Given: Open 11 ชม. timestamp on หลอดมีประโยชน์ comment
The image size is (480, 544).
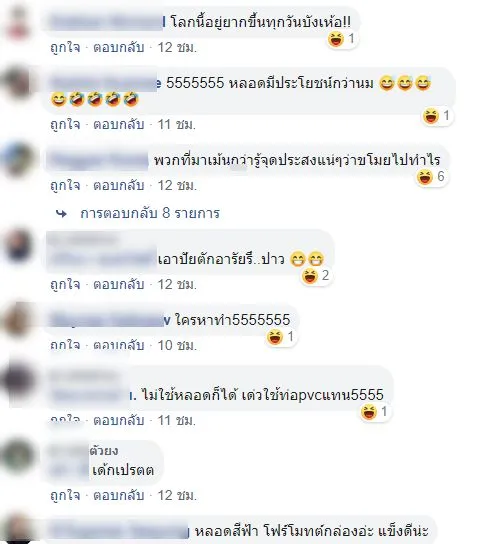Looking at the screenshot, I should (x=177, y=125).
